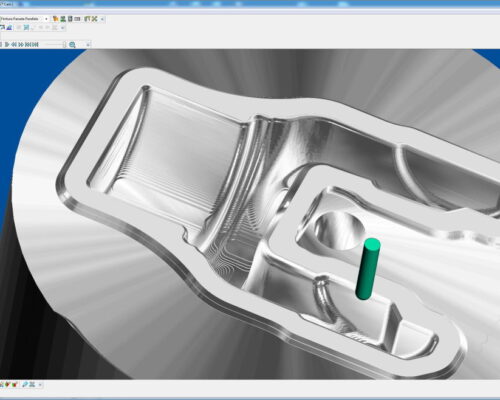Open the template name combo box dropdown arrow
Image resolution: width=500 pixels, height=400 pixels.
pyautogui.click(x=46, y=19)
